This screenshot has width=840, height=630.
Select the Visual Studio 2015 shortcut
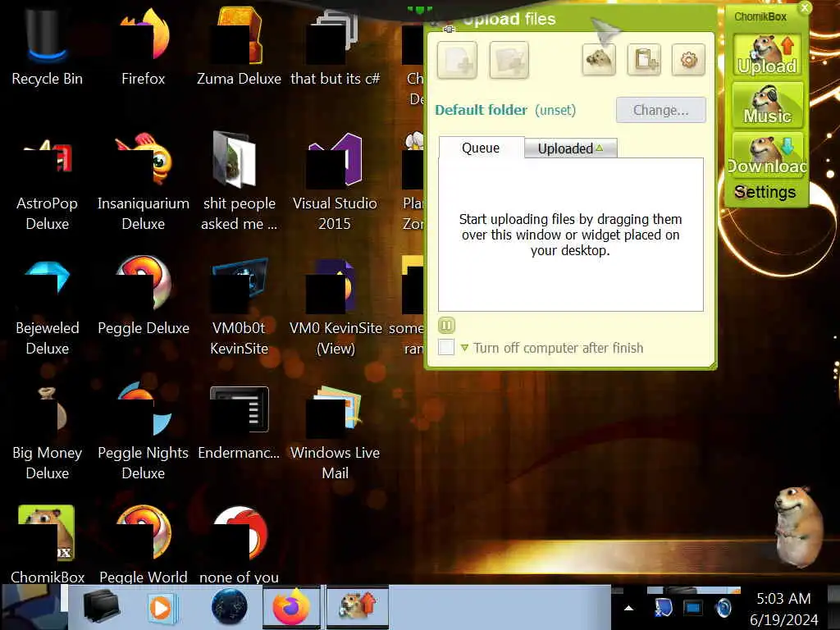335,183
